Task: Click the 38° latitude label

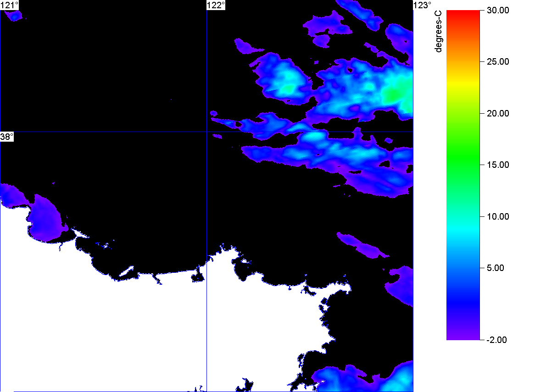Action: click(7, 137)
